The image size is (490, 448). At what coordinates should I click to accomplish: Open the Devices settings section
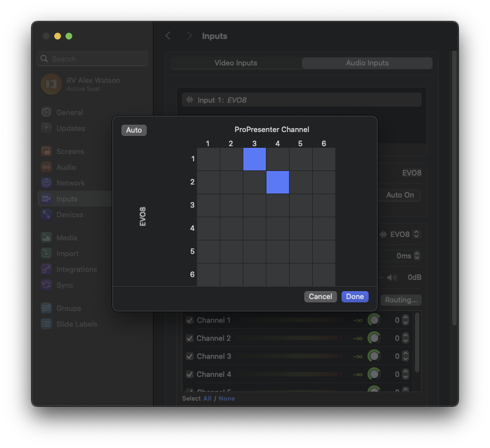[x=75, y=214]
